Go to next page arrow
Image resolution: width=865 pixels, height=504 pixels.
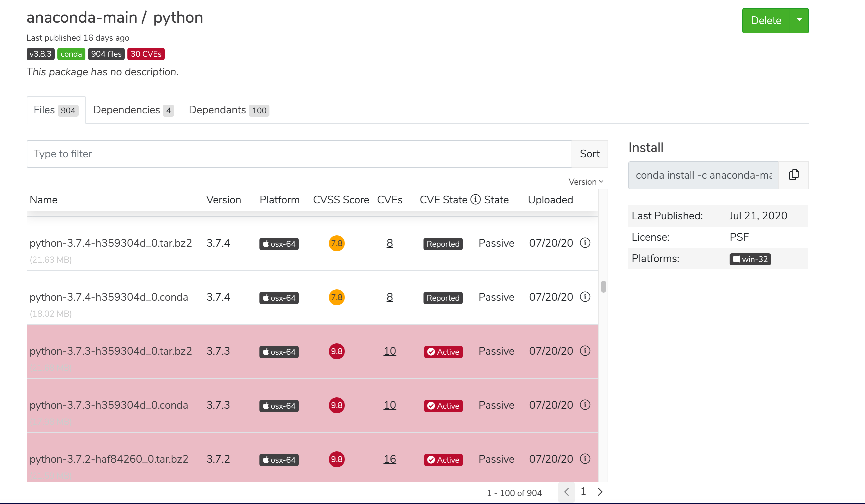[600, 492]
